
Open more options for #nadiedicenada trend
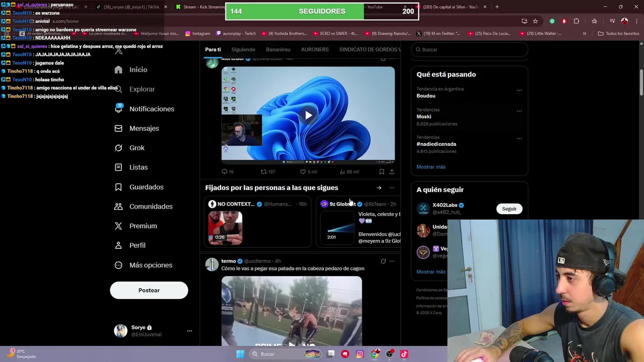click(519, 139)
